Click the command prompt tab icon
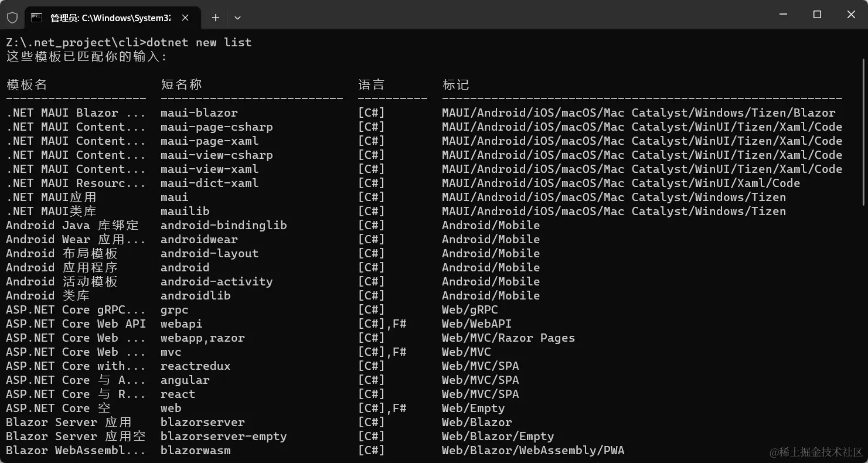The height and width of the screenshot is (463, 868). tap(37, 18)
